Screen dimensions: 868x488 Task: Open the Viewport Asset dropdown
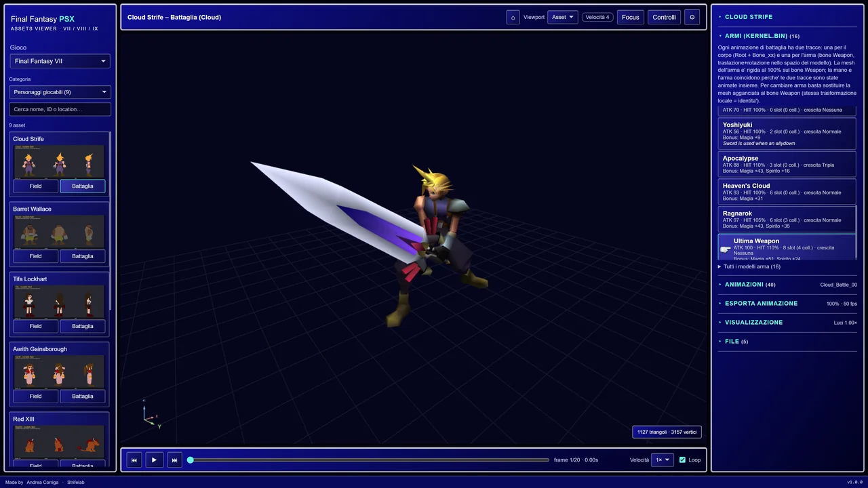pos(563,17)
